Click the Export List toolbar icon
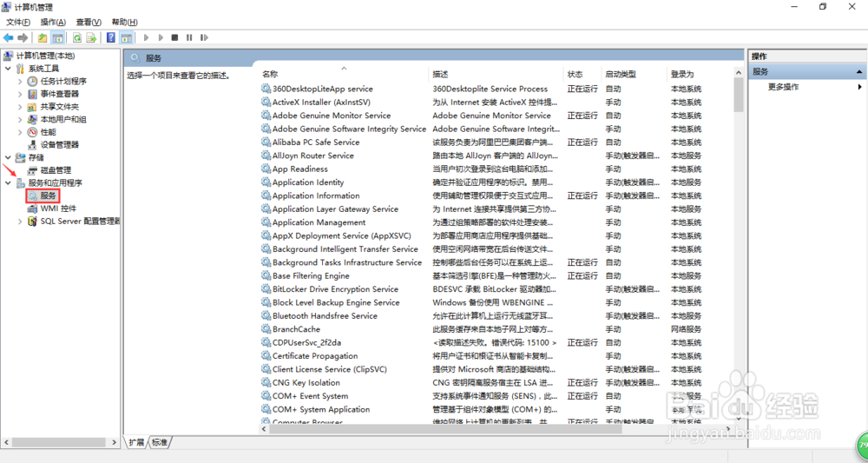The width and height of the screenshot is (868, 463). point(92,37)
